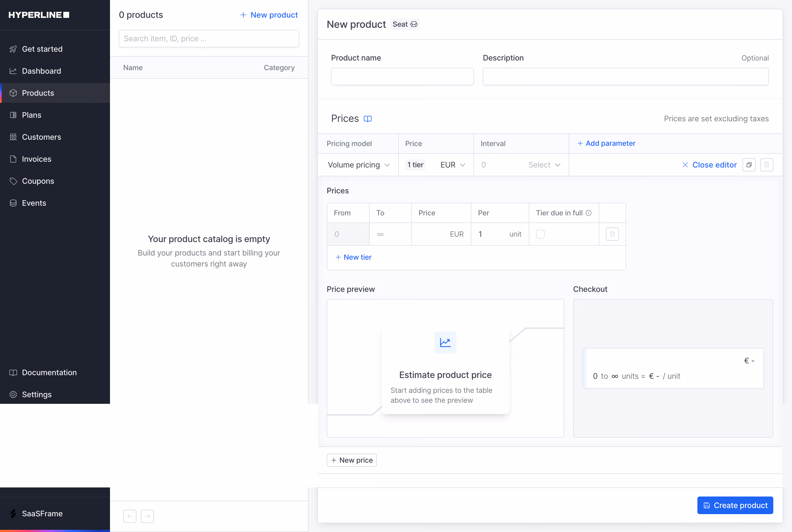
Task: Expand the Volume pricing dropdown
Action: point(359,165)
